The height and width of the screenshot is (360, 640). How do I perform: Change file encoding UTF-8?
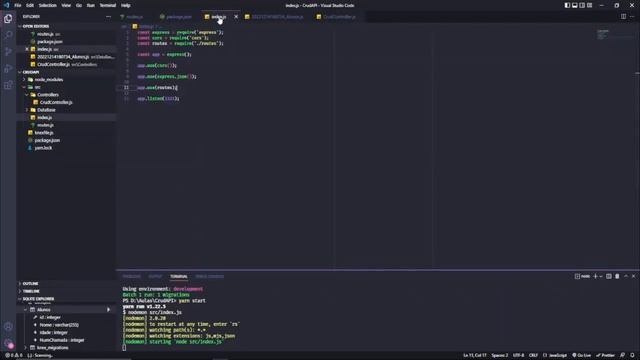click(518, 356)
